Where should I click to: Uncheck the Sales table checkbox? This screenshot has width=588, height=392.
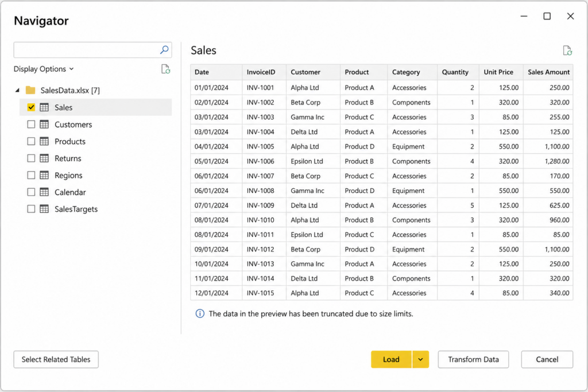point(31,107)
